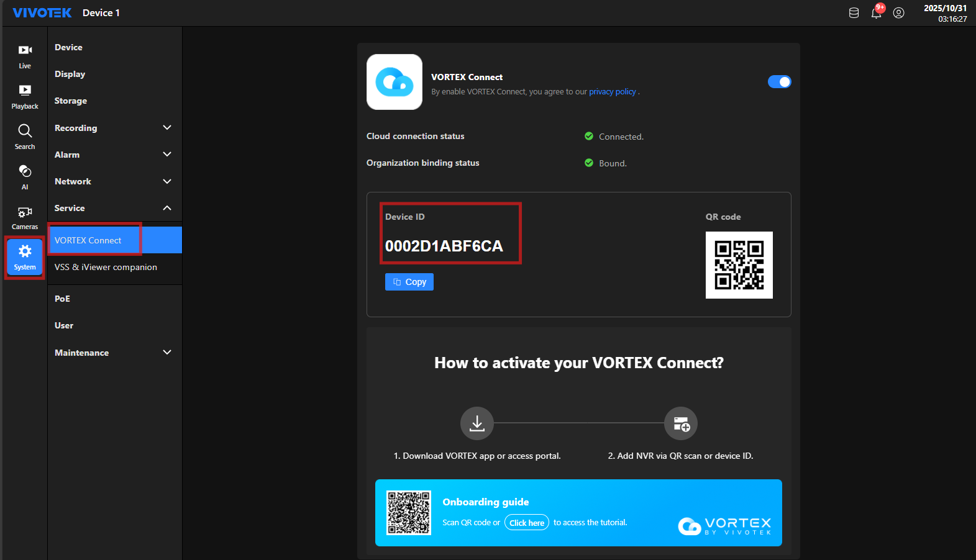This screenshot has width=976, height=560.
Task: Click the Bound organization status text
Action: 613,163
